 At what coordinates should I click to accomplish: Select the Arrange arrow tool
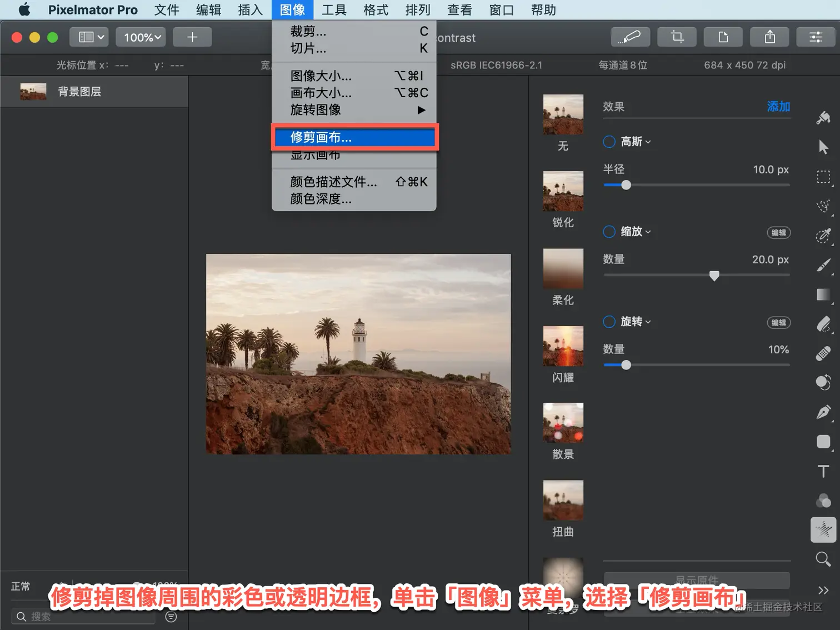(x=823, y=147)
